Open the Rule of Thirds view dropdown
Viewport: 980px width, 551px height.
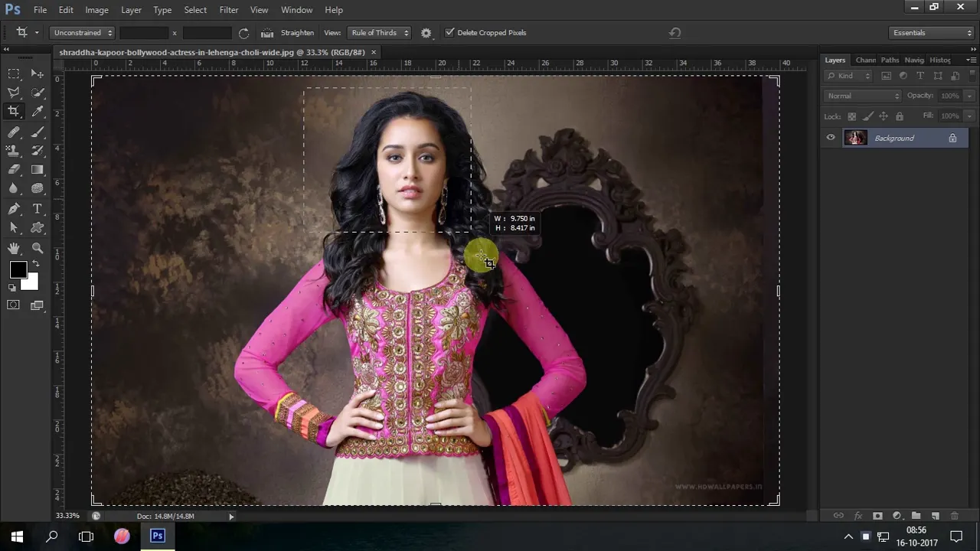point(379,33)
